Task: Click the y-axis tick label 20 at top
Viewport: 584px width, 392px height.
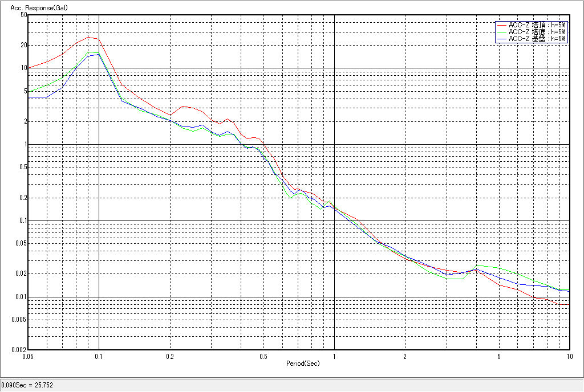Action: [24, 45]
